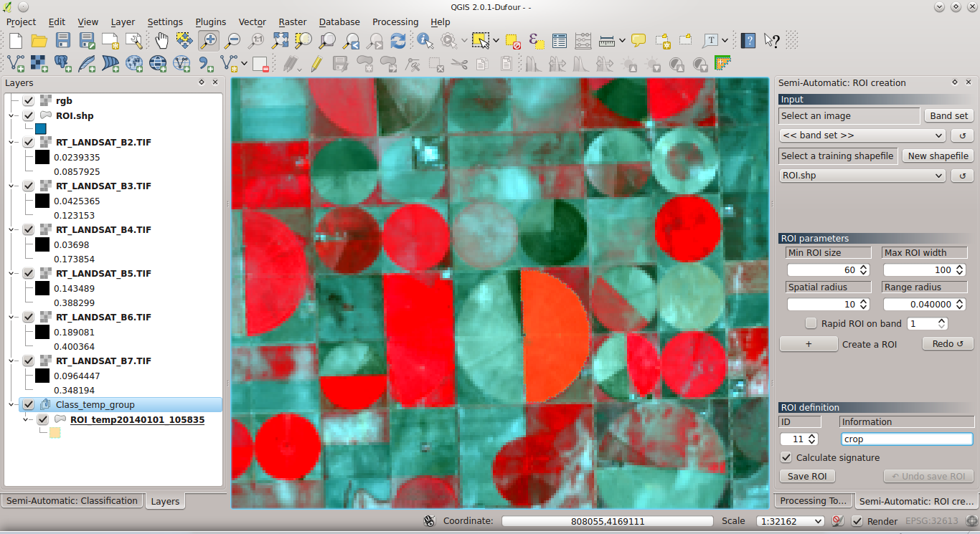Select the Measure Line tool
This screenshot has width=980, height=534.
[x=607, y=42]
